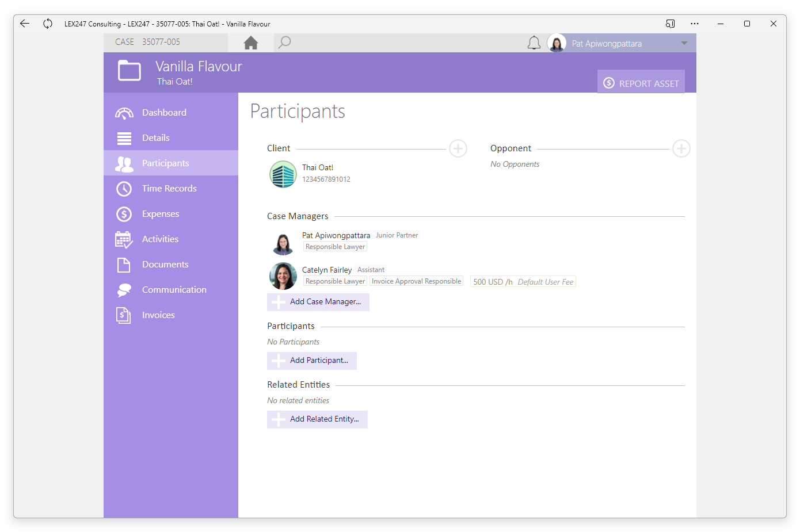Select Participants in the sidebar
800x532 pixels.
pos(171,163)
